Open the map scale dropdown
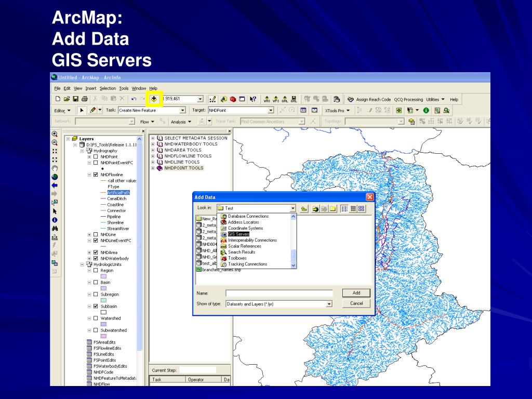The height and width of the screenshot is (399, 532). pos(200,99)
